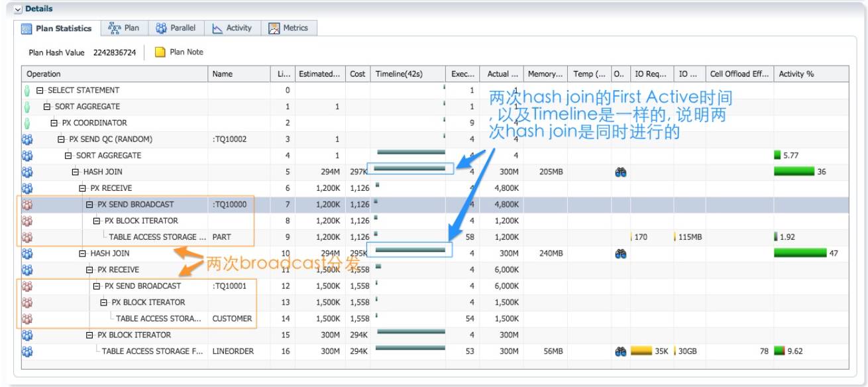The height and width of the screenshot is (387, 868).
Task: Collapse the SELECT STATEMENT tree node
Action: pyautogui.click(x=40, y=90)
